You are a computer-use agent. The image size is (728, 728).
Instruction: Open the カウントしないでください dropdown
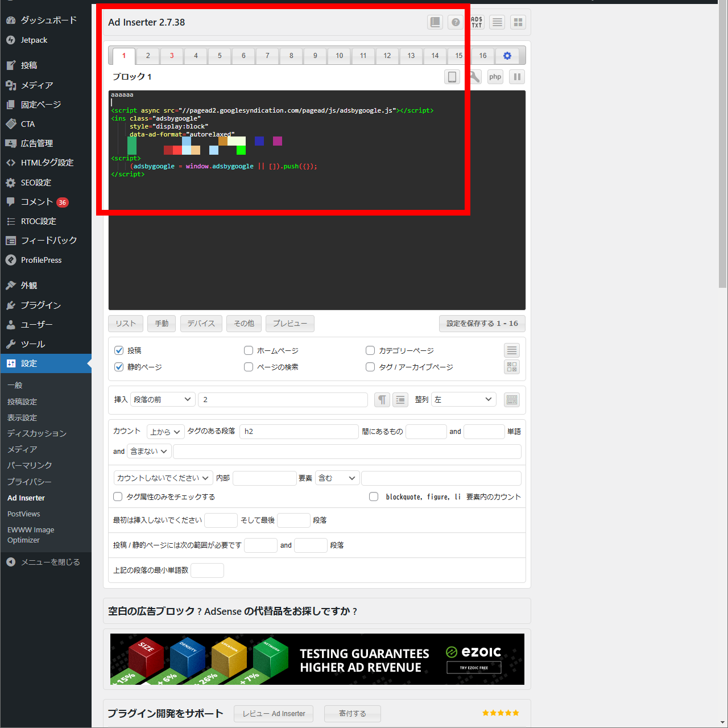163,478
